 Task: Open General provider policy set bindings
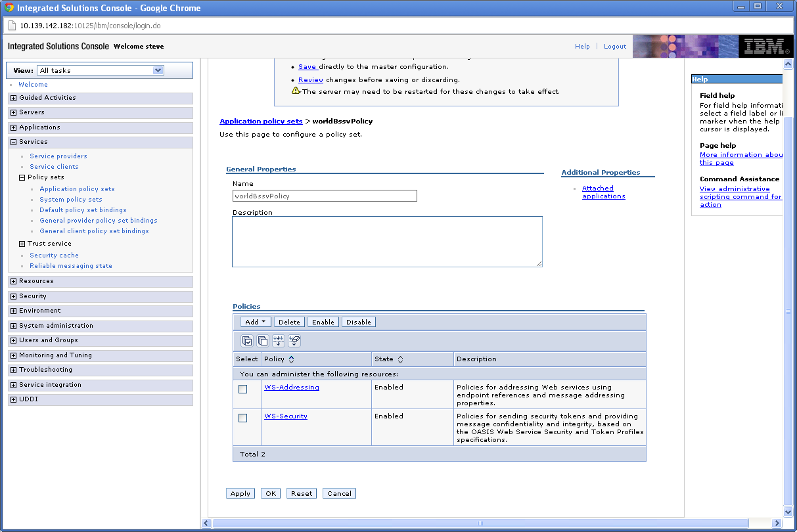(x=99, y=221)
